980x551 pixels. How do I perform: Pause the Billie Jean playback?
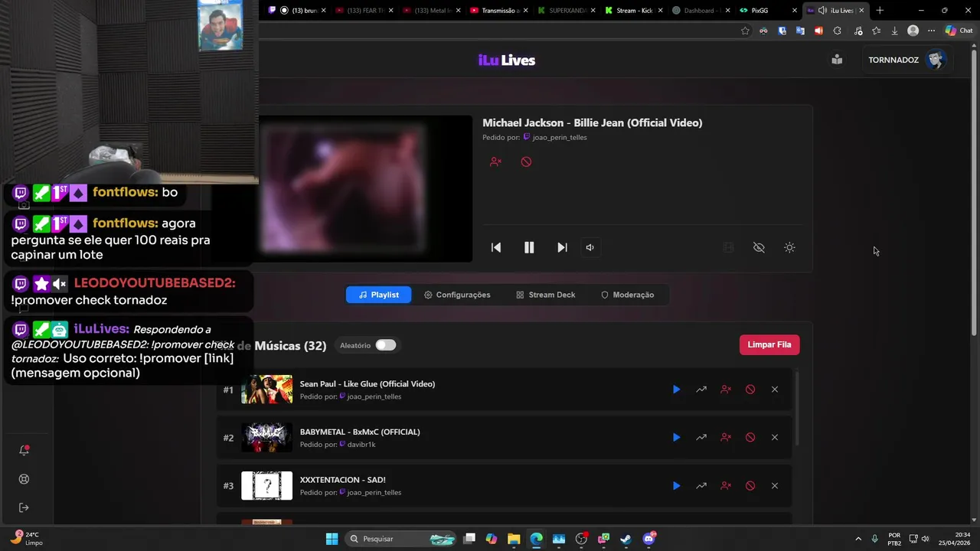529,247
